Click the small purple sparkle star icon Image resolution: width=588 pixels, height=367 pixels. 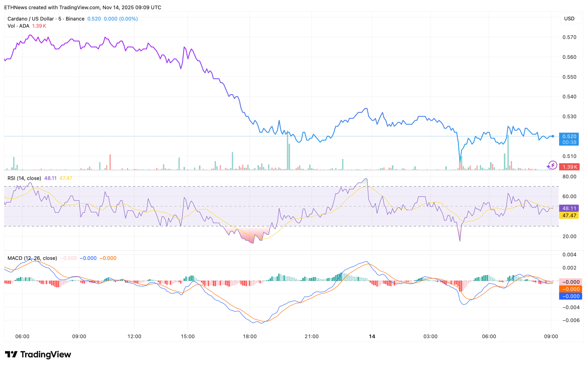[548, 167]
